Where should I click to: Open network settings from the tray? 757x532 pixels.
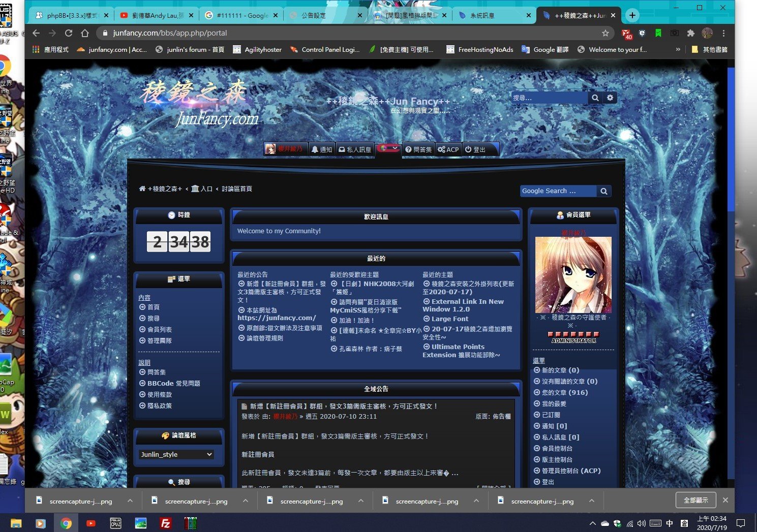point(630,523)
